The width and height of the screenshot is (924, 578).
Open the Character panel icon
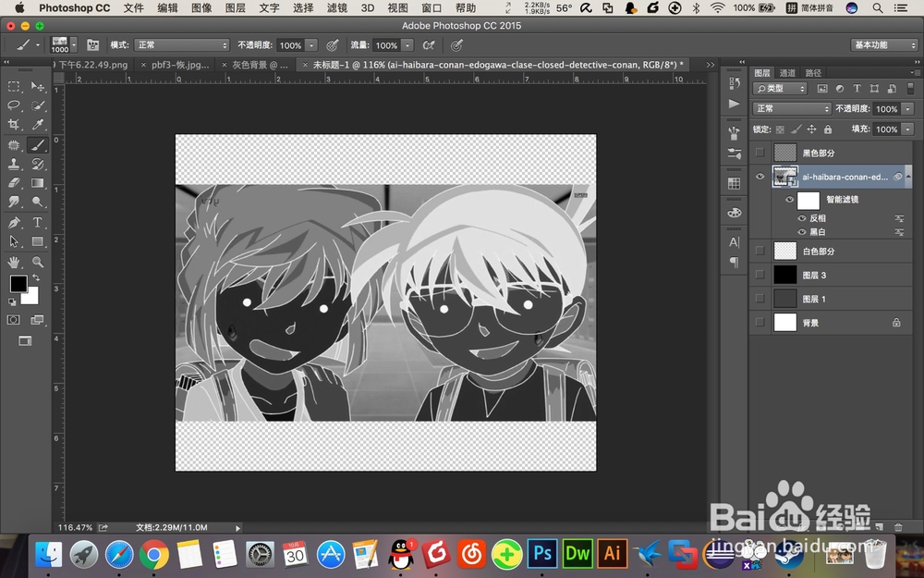point(735,241)
